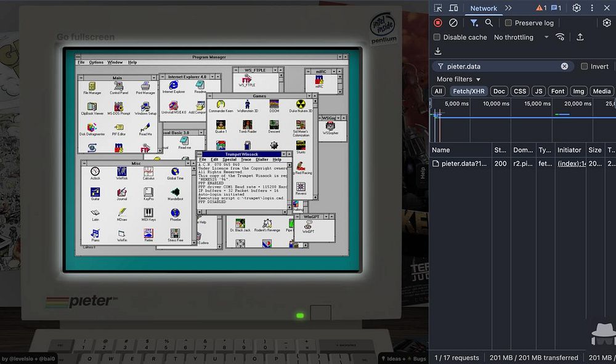The image size is (616, 364).
Task: Launch the WinGPT program icon
Action: (x=307, y=226)
